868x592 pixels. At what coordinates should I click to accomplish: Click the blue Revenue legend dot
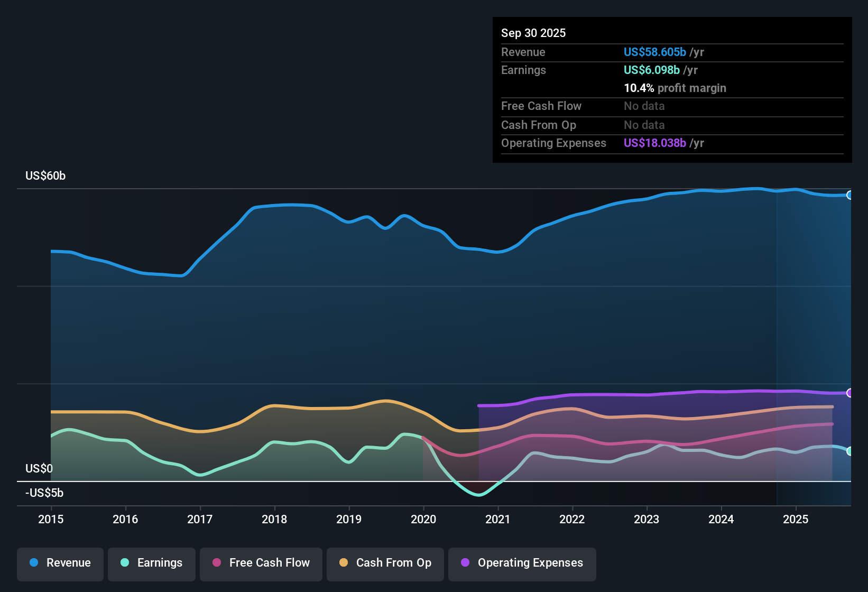pyautogui.click(x=33, y=563)
